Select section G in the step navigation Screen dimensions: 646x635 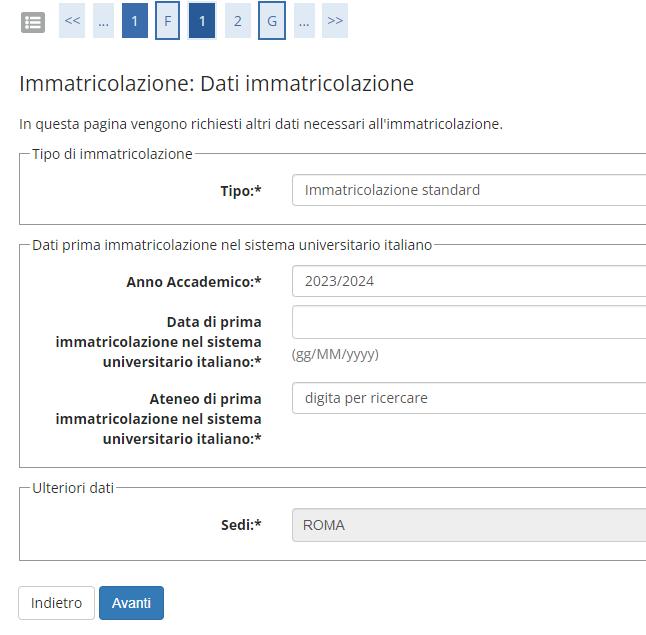coord(271,21)
